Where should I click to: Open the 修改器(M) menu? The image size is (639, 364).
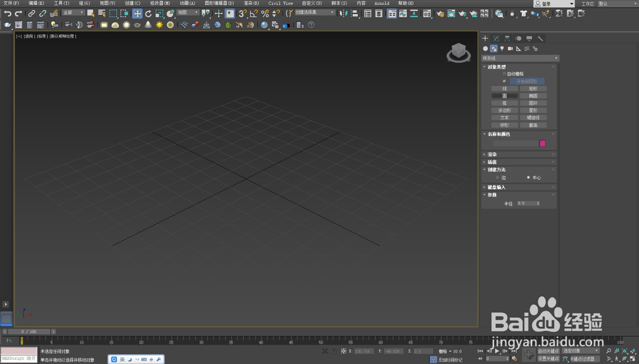point(160,3)
